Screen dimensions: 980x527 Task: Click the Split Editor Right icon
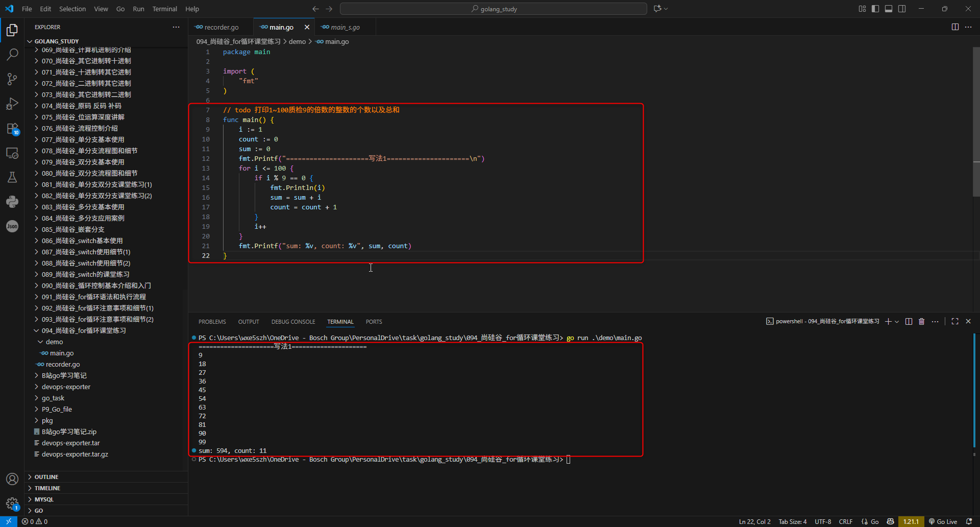(955, 27)
